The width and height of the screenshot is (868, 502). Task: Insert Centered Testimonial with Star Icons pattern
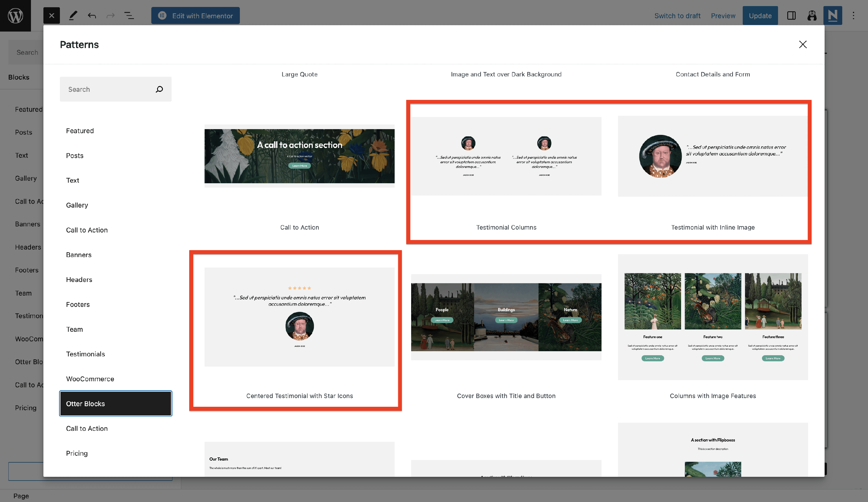299,317
